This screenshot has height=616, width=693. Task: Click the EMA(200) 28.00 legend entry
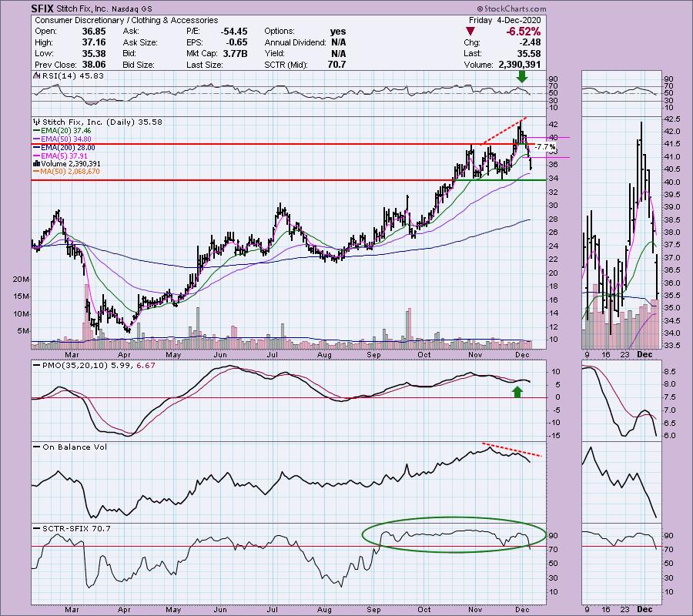(67, 148)
